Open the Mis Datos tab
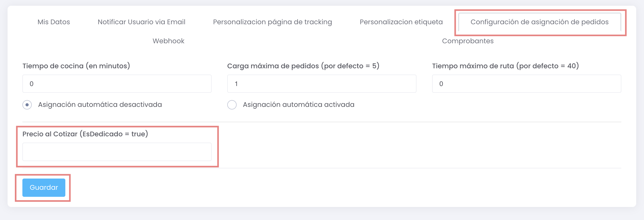Screen dimensions: 644x220 click(54, 22)
